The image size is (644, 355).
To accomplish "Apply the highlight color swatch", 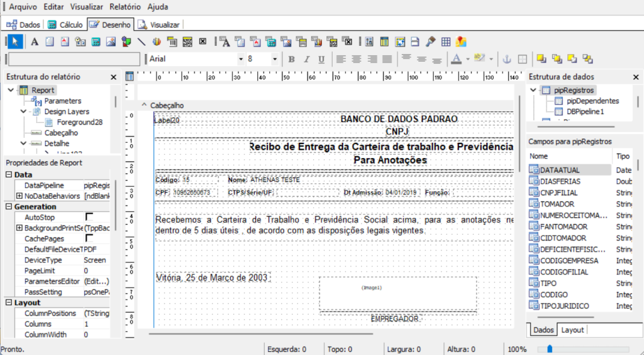I will 479,59.
